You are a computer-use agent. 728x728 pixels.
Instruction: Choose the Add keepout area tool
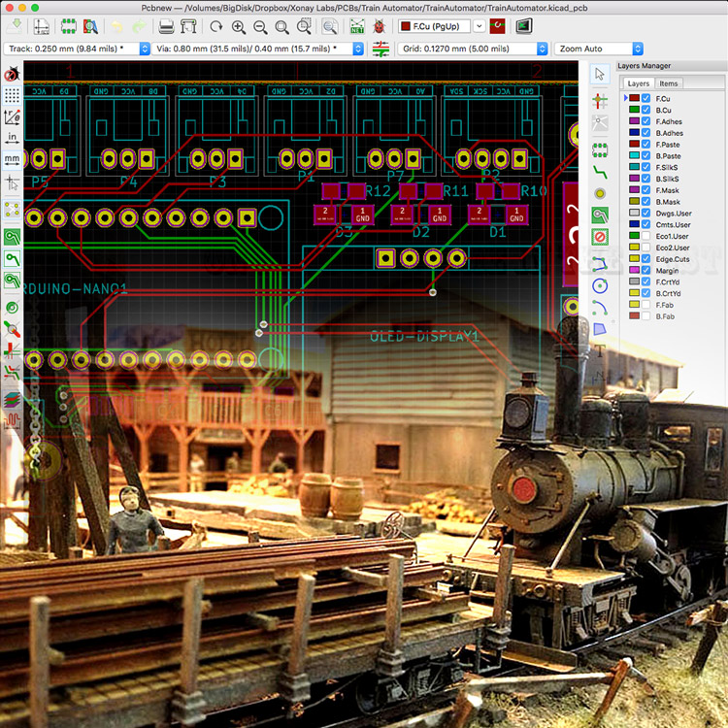click(600, 237)
